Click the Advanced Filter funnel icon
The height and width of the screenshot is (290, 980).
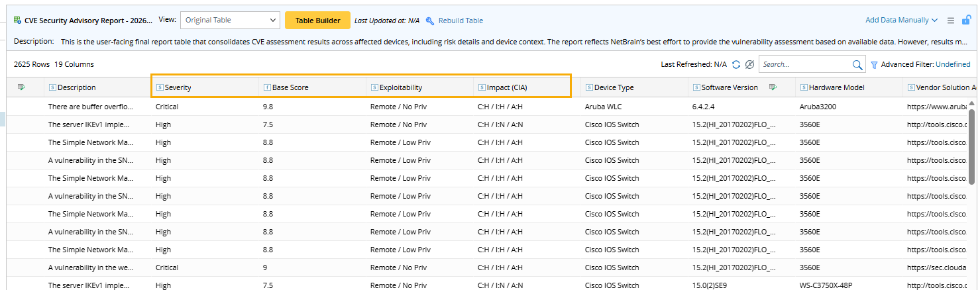[874, 65]
